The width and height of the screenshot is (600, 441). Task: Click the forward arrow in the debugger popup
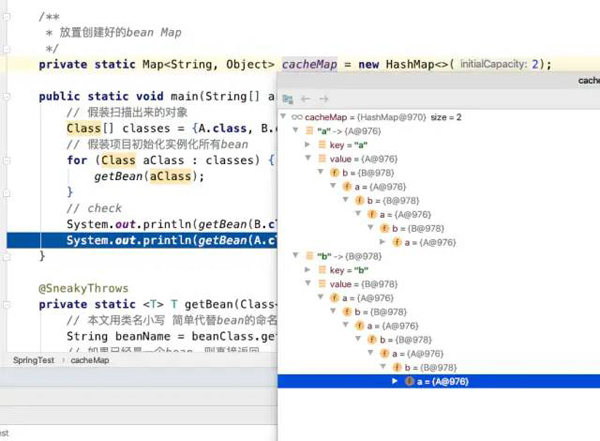point(323,99)
